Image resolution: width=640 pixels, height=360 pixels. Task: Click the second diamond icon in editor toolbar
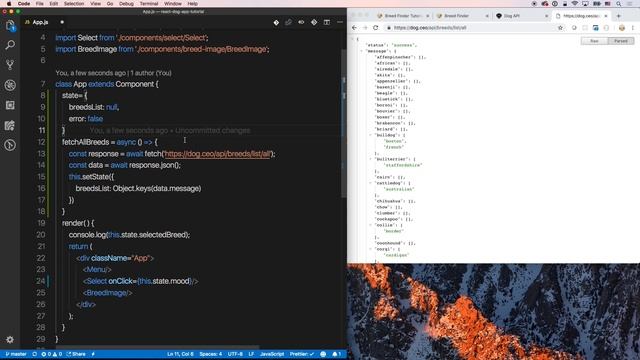tap(314, 22)
